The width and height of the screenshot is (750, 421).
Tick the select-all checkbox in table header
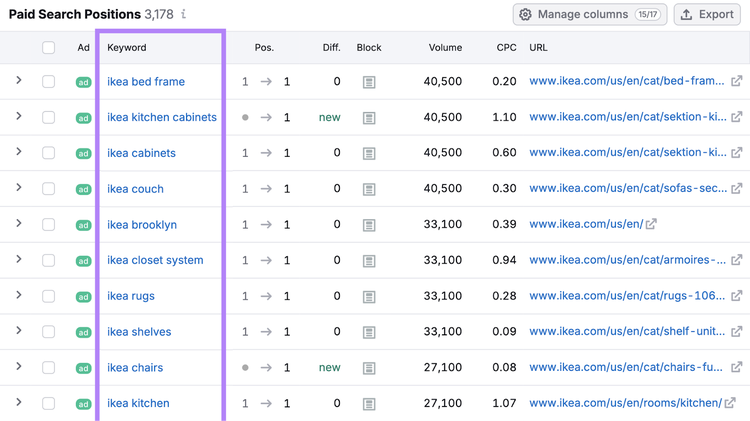point(48,47)
